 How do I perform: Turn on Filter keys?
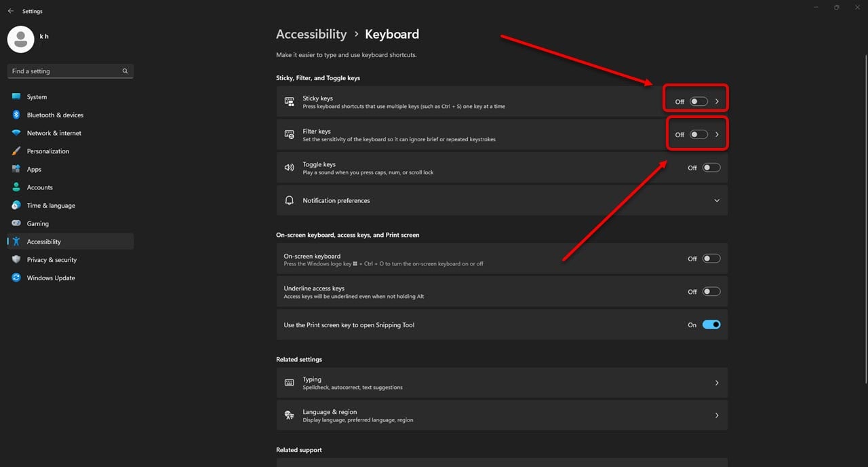click(x=698, y=134)
